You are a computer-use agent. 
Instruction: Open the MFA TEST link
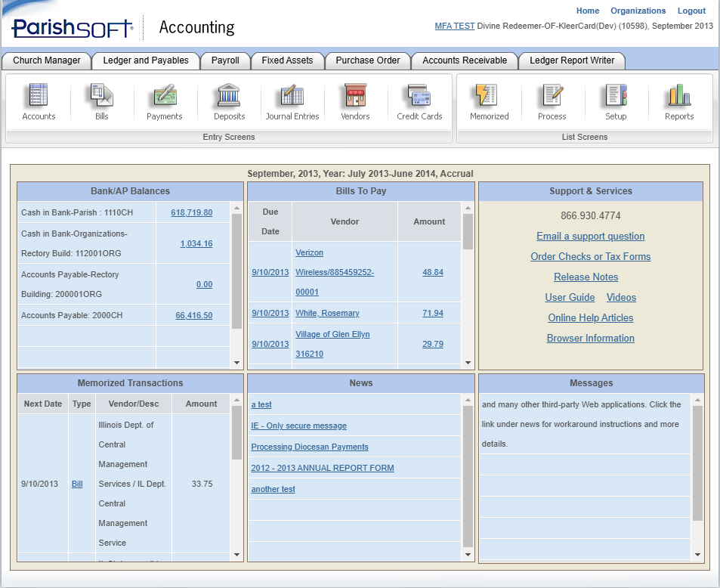[454, 26]
